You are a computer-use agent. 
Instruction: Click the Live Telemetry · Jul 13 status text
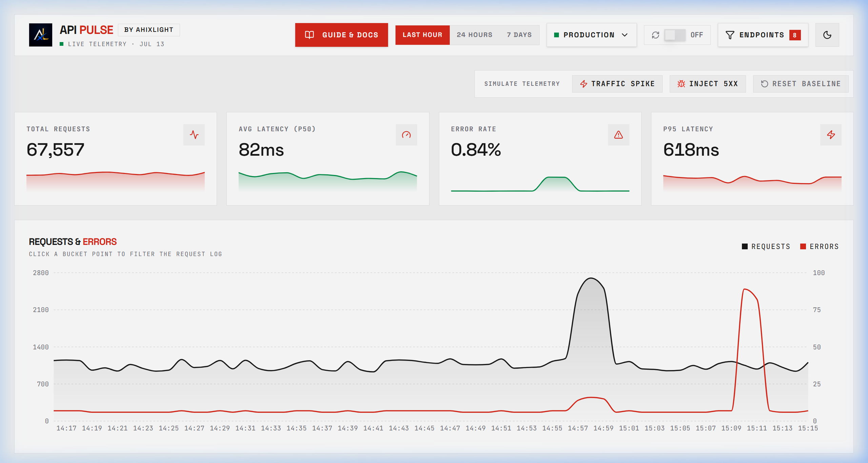[116, 44]
